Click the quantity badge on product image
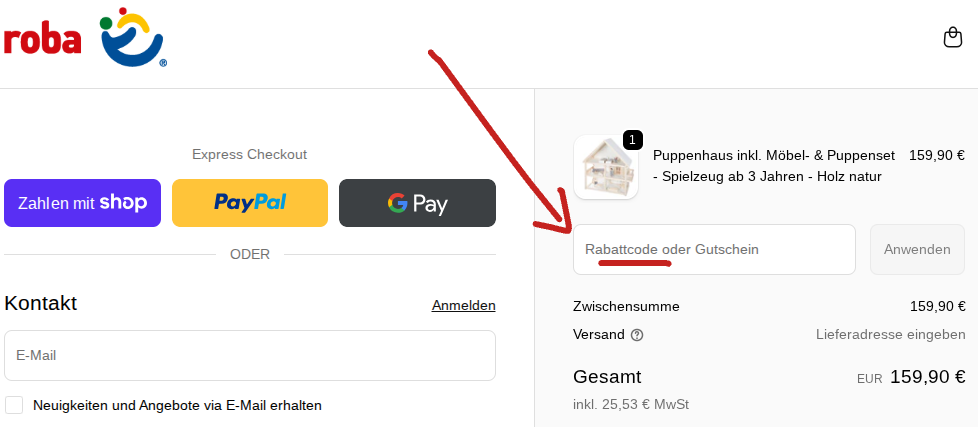 [x=633, y=139]
